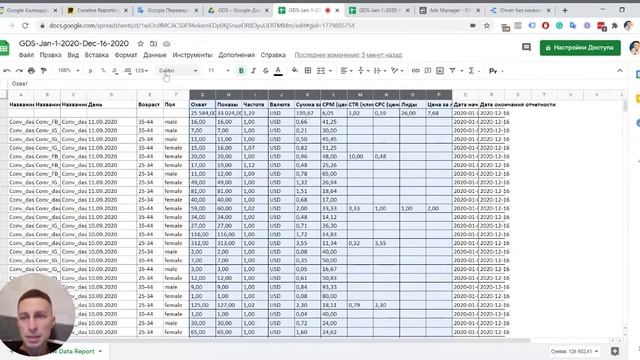The image size is (640, 360).
Task: Star the GDS-Jan-1-2020 document
Action: tap(140, 44)
